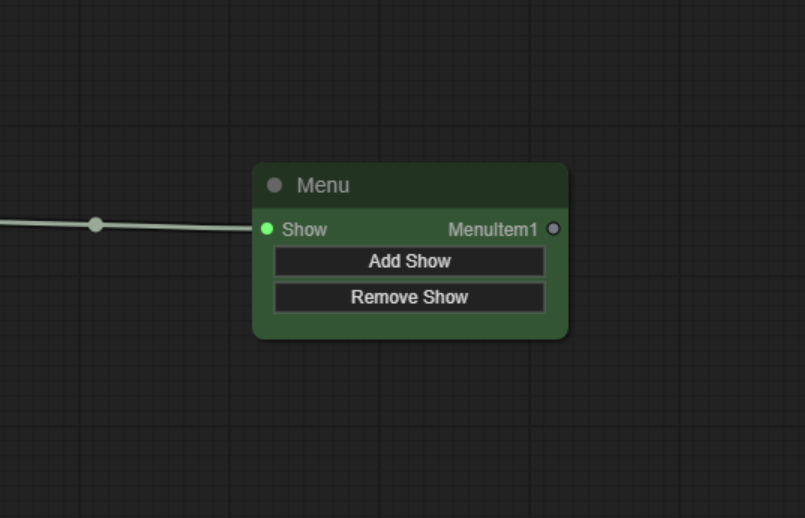Screen dimensions: 805x518
Task: Click empty title bar right of Menu text
Action: [460, 185]
